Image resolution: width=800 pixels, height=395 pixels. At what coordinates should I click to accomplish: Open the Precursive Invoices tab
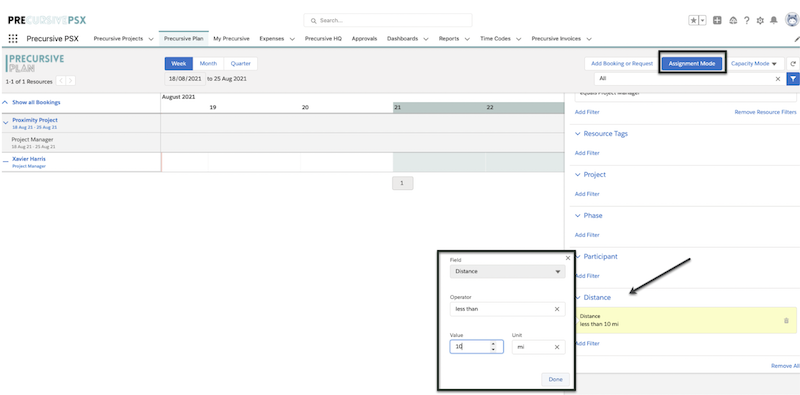pyautogui.click(x=556, y=39)
